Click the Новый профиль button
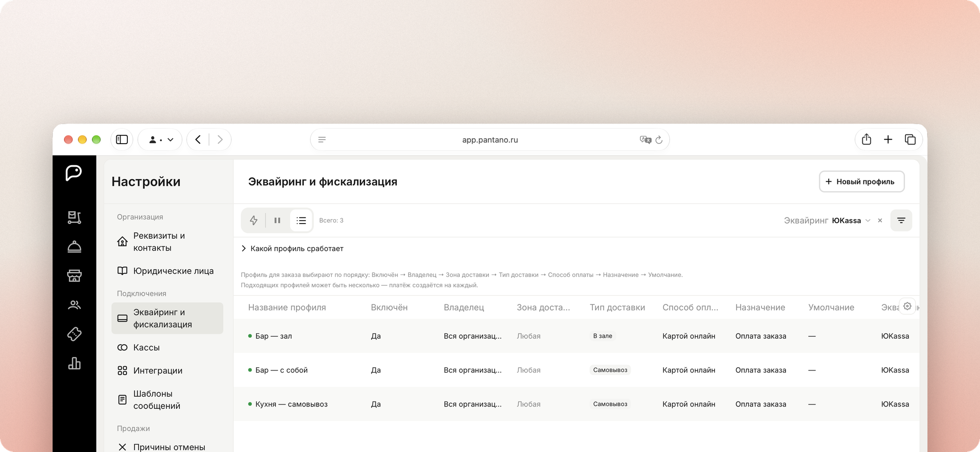The image size is (980, 452). point(861,181)
